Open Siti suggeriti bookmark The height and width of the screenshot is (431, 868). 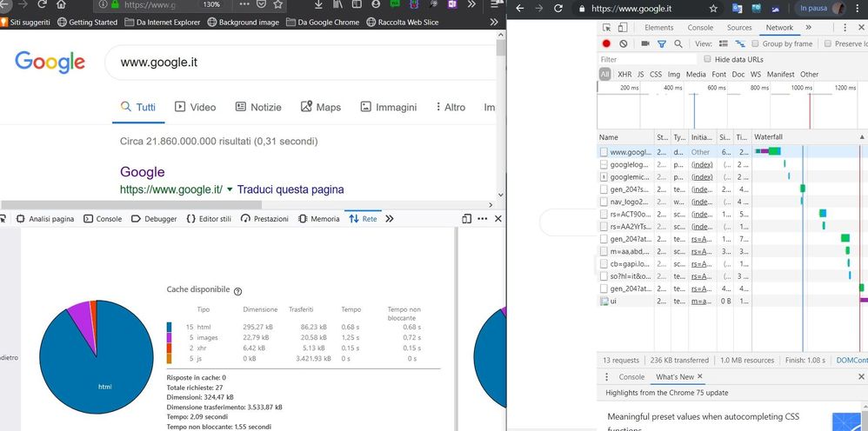[25, 22]
